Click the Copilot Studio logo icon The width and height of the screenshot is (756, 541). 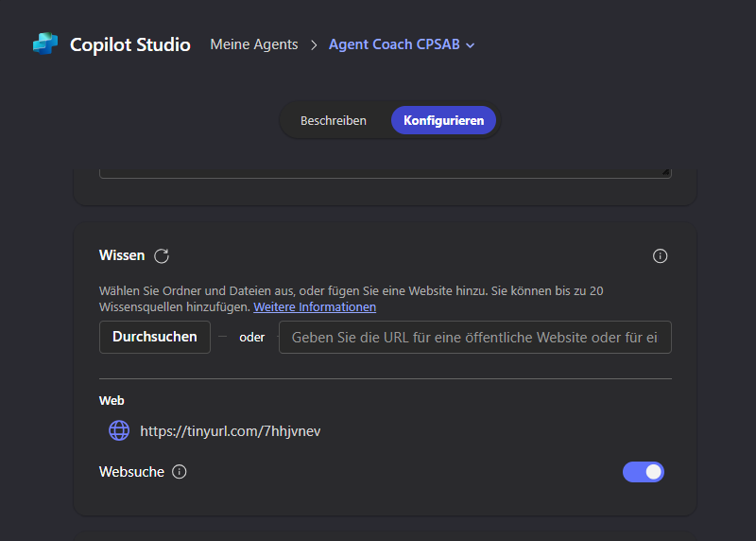(45, 44)
